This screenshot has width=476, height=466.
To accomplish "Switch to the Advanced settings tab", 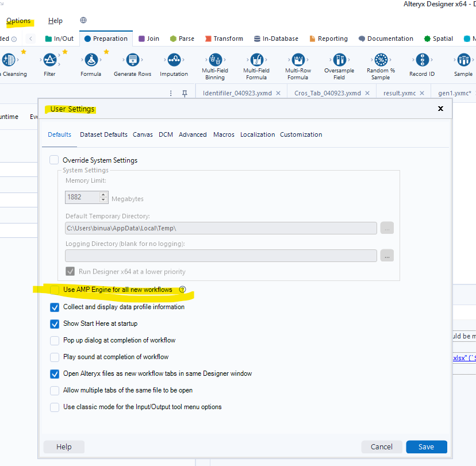I will click(193, 134).
